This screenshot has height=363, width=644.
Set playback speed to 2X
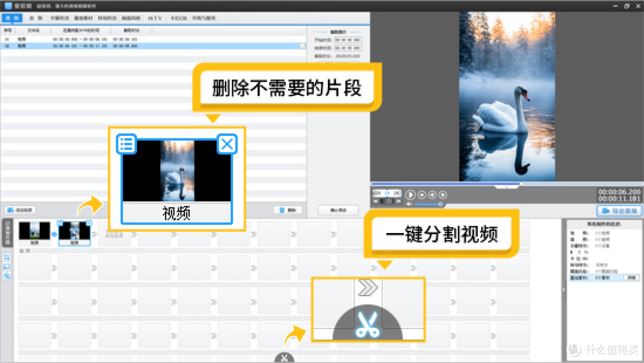(396, 193)
